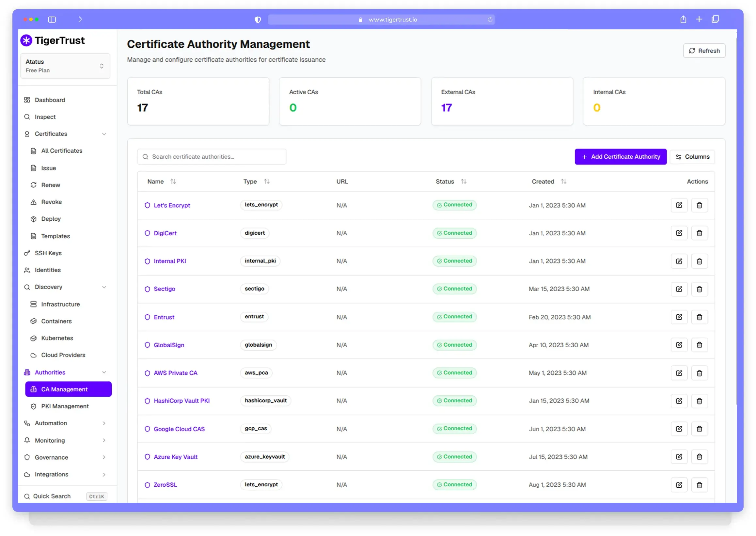Edit the Google Cloud CAS entry

679,429
